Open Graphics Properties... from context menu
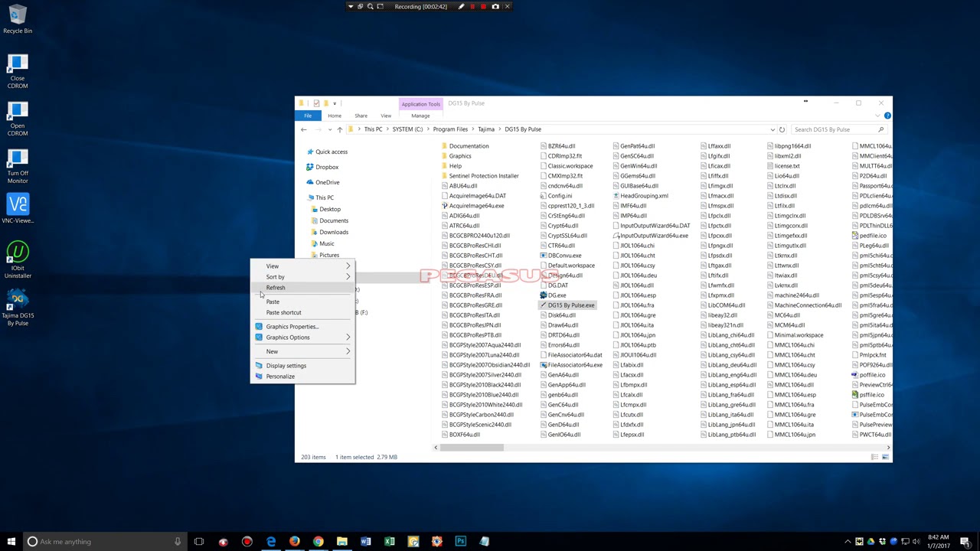The image size is (980, 551). 302,327
